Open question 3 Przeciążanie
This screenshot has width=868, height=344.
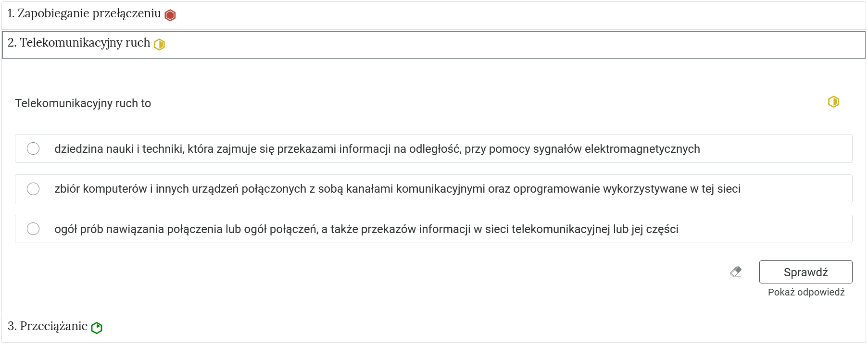tap(48, 326)
